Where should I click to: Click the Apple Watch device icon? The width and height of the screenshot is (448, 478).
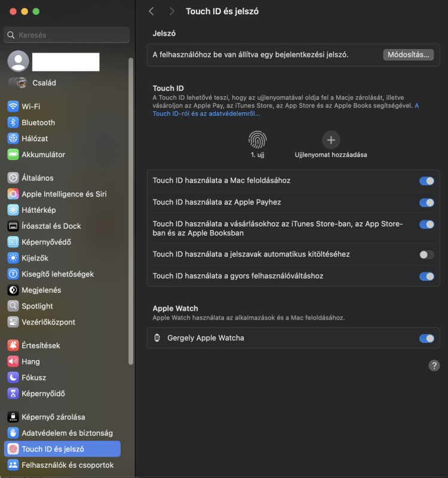(157, 338)
